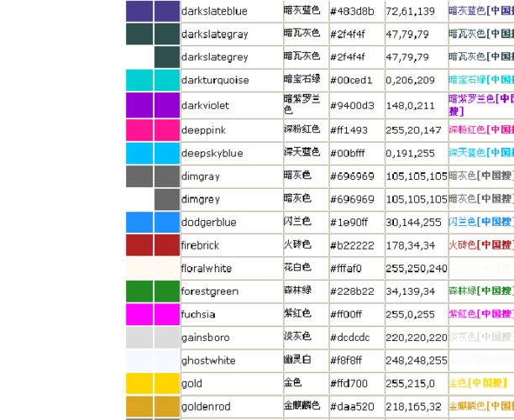The width and height of the screenshot is (514, 420).
Task: Select the color name firebrick
Action: [200, 245]
